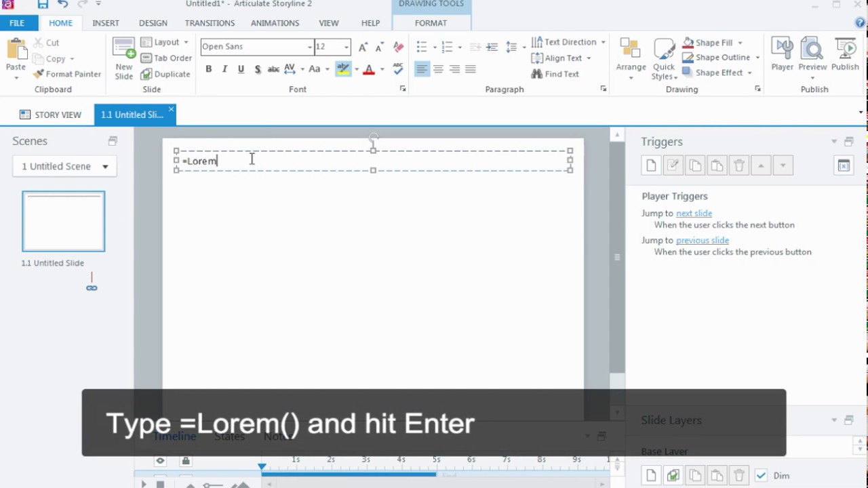Expand the Text Direction dropdown

tap(568, 42)
